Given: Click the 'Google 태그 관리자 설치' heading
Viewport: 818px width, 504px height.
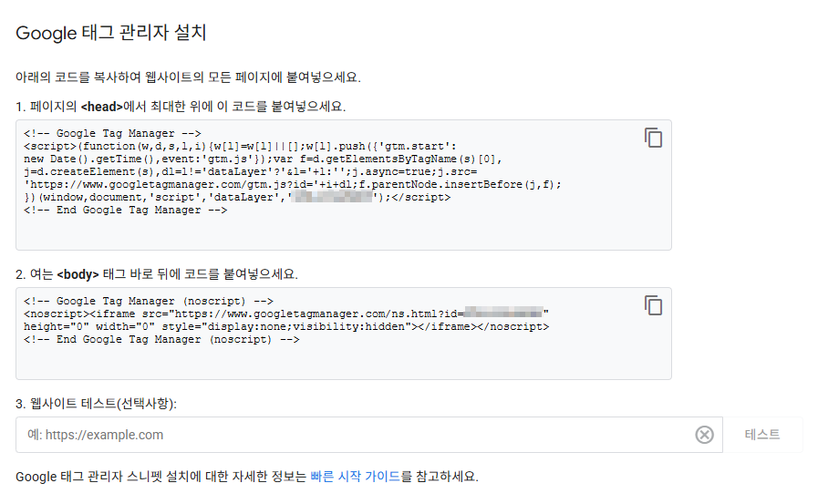Looking at the screenshot, I should [x=111, y=33].
